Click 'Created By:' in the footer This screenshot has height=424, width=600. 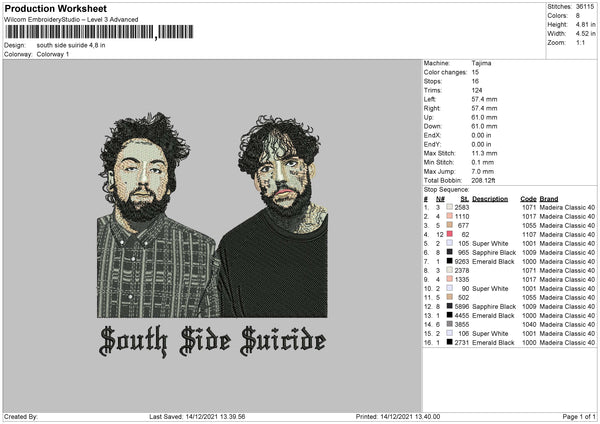[x=21, y=416]
